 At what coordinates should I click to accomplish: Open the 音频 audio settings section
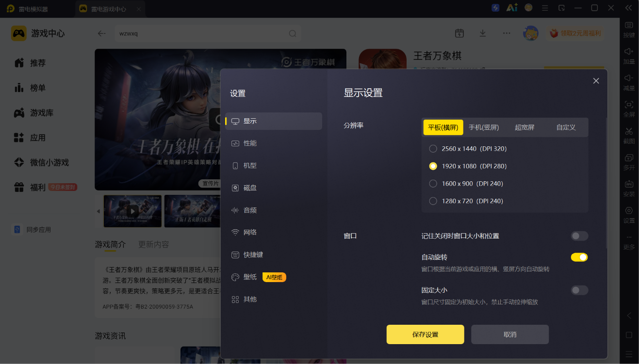pyautogui.click(x=274, y=210)
